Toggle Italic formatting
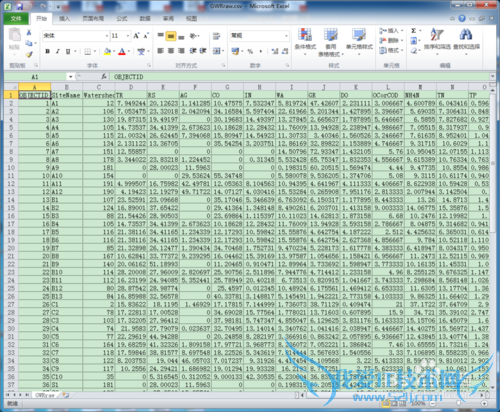Viewport: 500px width, 412px height. click(x=58, y=51)
